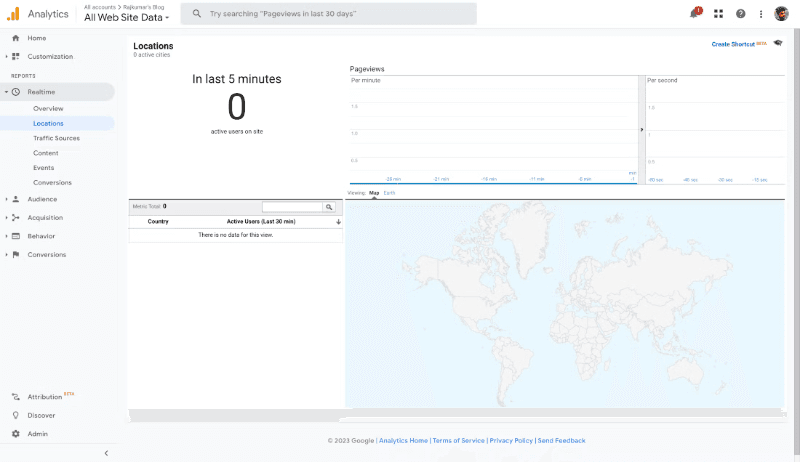
Task: Click Send Feedback link
Action: pos(561,441)
